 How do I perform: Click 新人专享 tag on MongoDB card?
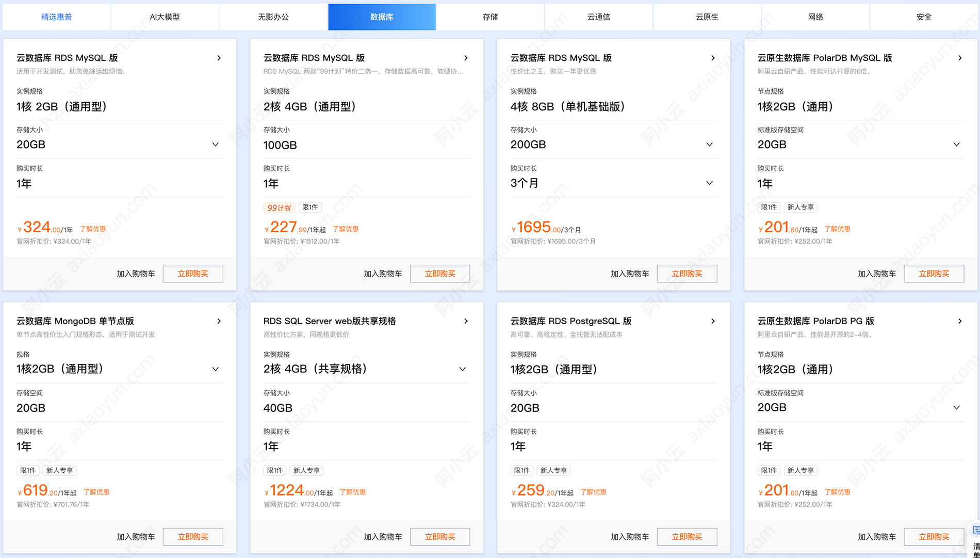[x=60, y=471]
